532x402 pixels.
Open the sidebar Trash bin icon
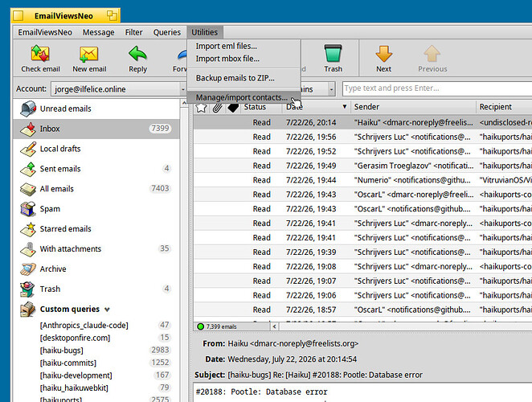coord(27,289)
